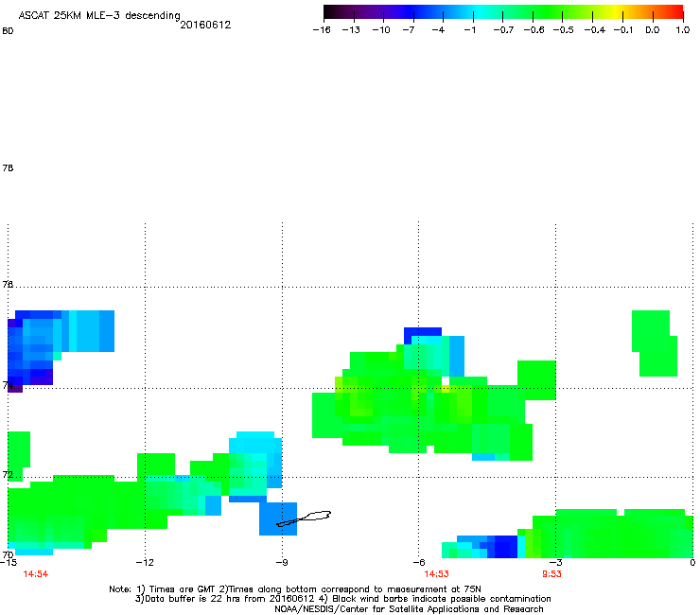
Task: Click the red time stamp 14:54
Action: coord(36,574)
